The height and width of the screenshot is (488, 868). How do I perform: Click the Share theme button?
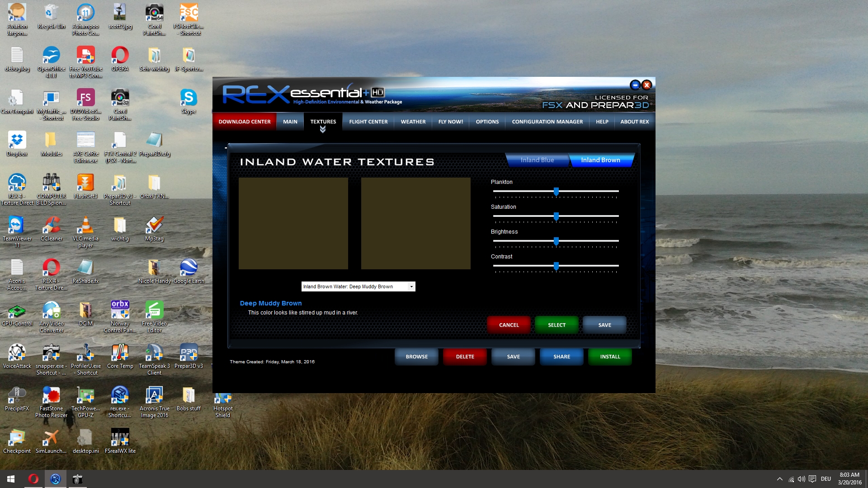point(561,357)
